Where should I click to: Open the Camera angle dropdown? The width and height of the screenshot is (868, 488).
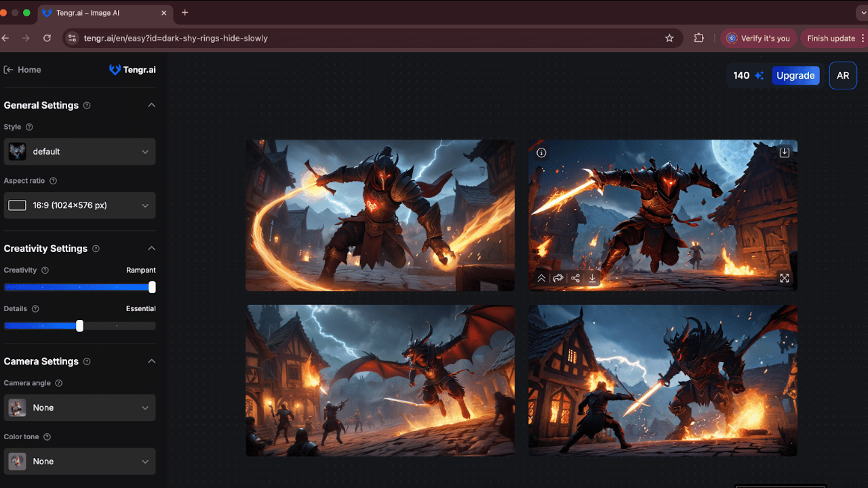coord(79,408)
